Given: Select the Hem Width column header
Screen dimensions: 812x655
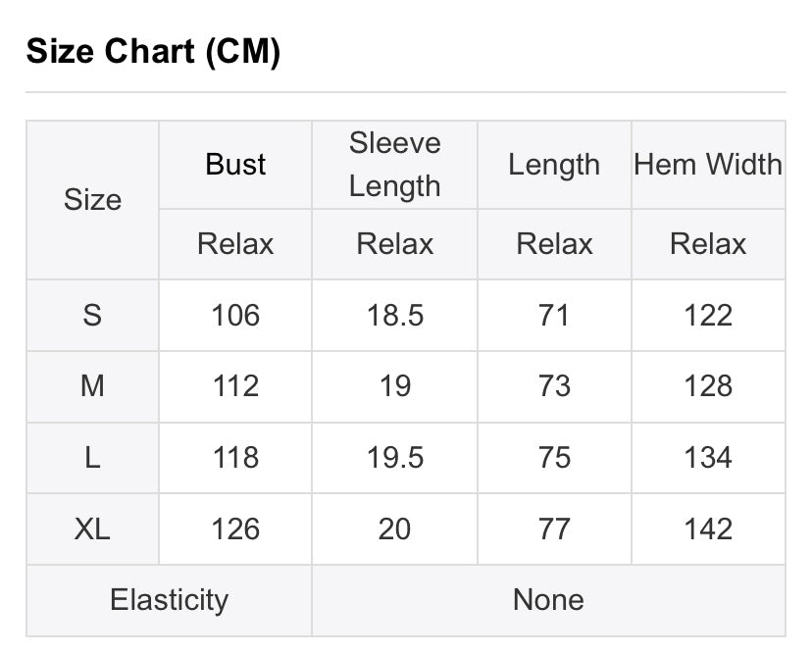Looking at the screenshot, I should tap(708, 165).
